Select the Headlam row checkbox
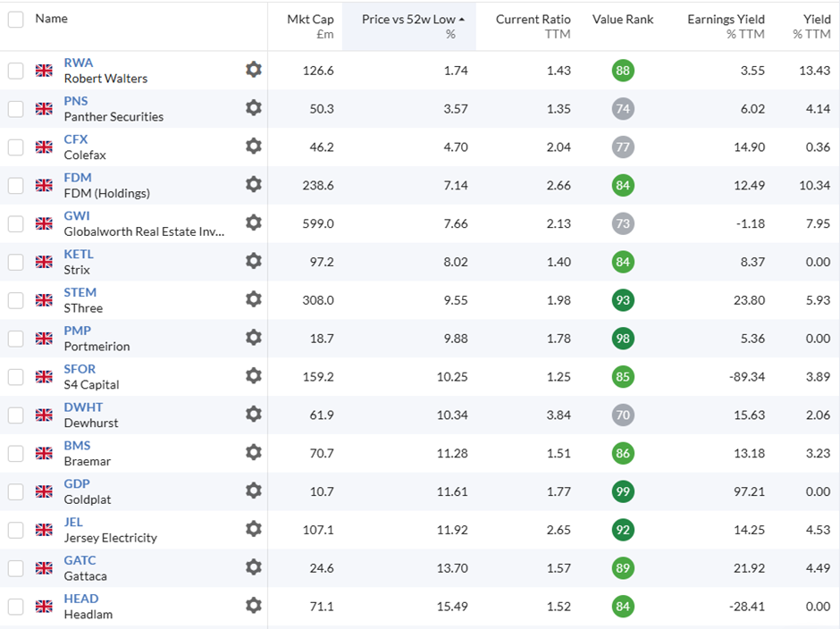Image resolution: width=840 pixels, height=629 pixels. pyautogui.click(x=15, y=607)
